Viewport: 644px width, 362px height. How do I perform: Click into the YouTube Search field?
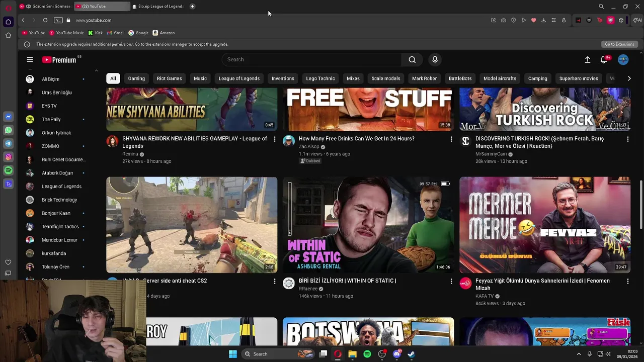coord(312,59)
